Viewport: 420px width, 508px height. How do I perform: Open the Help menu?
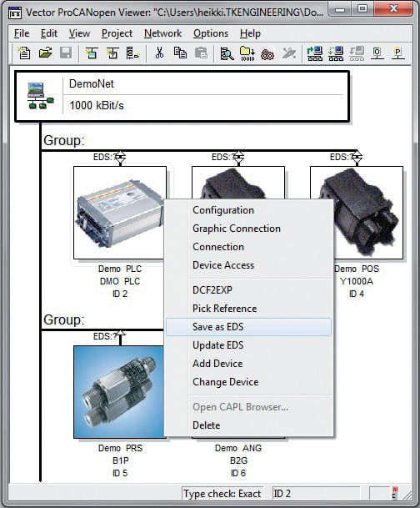(250, 33)
